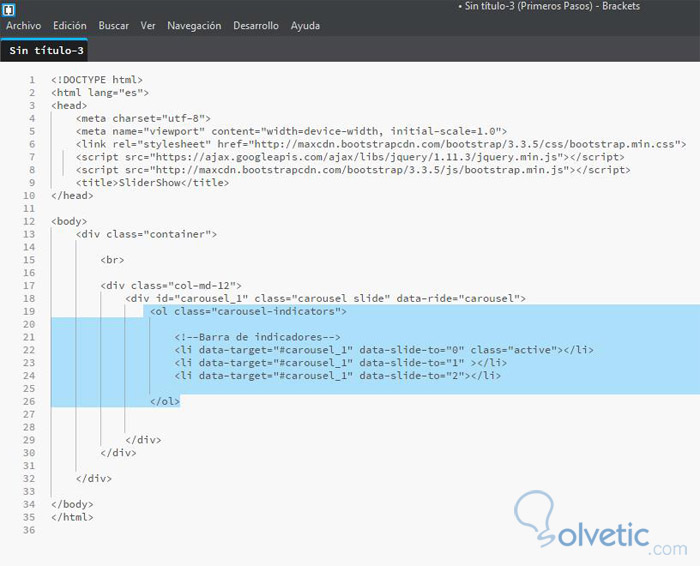Click the SliderShow title line
Viewport: 700px width, 566px height.
pos(152,183)
